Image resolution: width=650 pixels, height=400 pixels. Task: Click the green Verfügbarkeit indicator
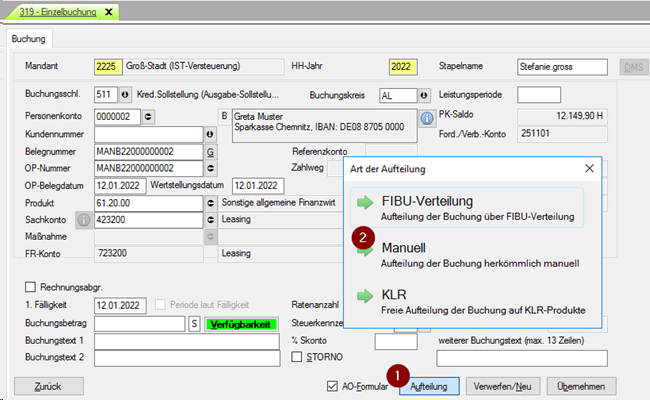240,324
